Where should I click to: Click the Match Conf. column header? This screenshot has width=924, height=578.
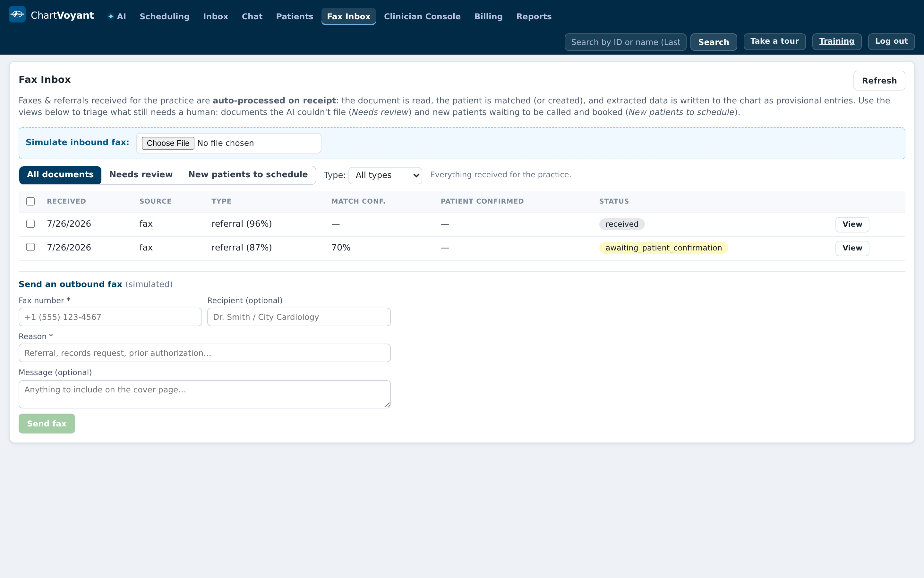pyautogui.click(x=358, y=201)
